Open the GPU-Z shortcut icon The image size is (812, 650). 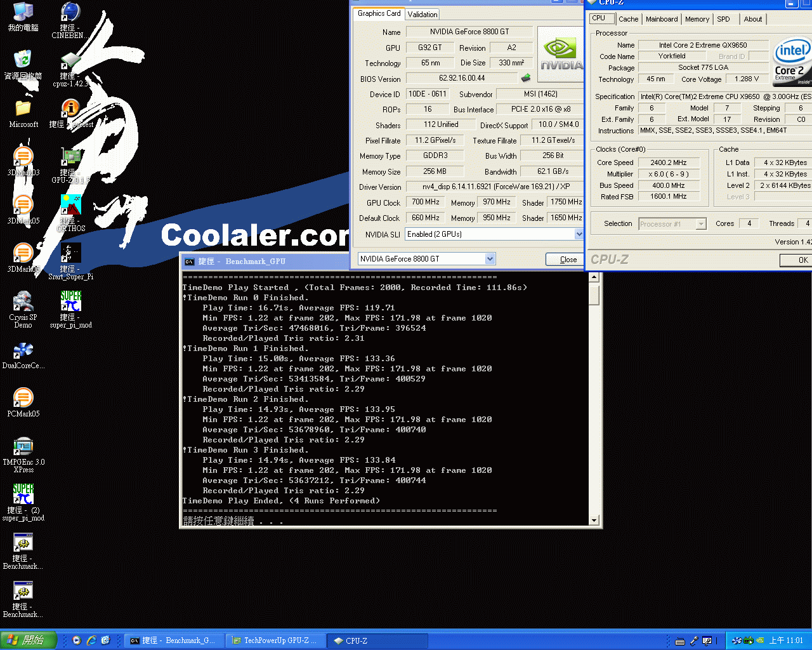(70, 165)
